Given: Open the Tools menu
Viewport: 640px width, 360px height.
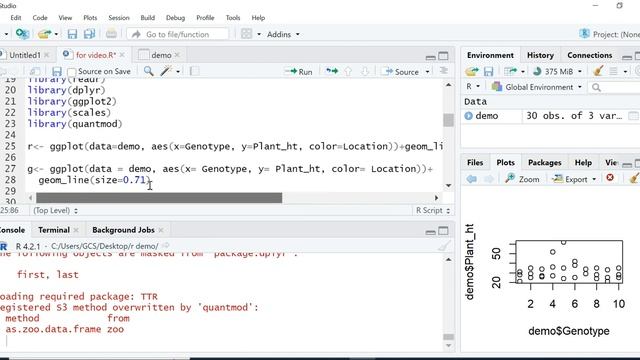Looking at the screenshot, I should (233, 18).
